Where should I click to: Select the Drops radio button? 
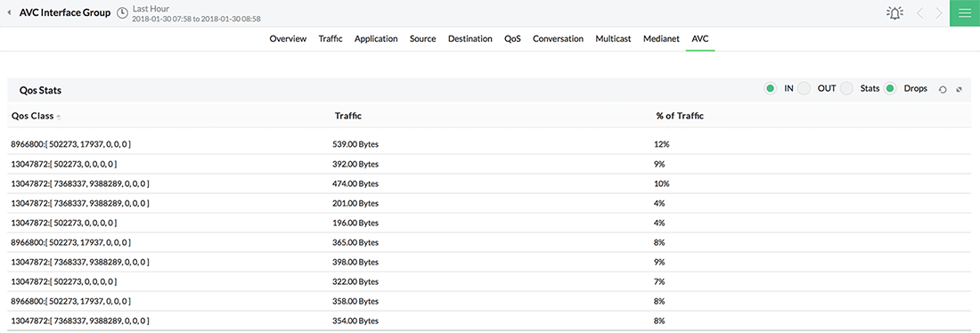click(890, 89)
